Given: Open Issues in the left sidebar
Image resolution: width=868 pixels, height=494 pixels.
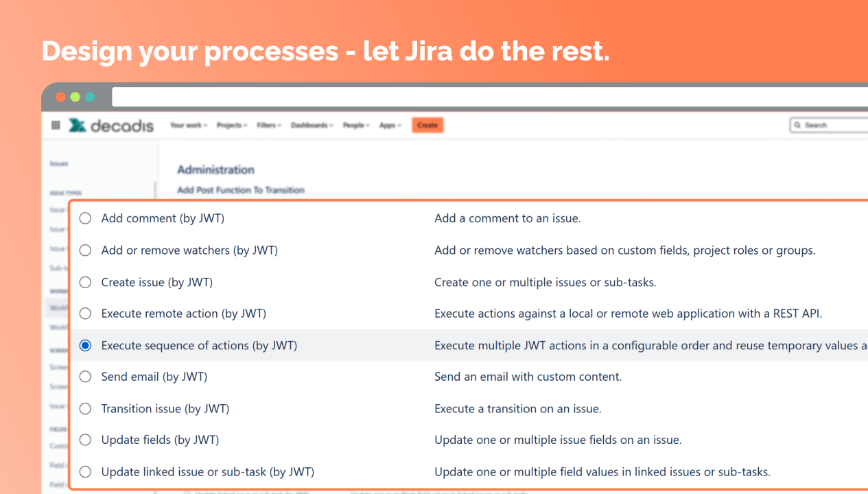Looking at the screenshot, I should click(59, 164).
